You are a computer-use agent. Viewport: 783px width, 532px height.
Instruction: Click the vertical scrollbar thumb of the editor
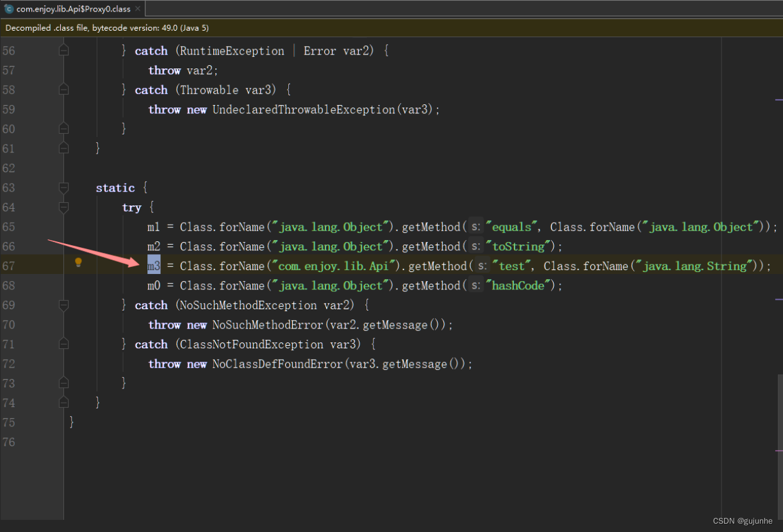point(780,447)
